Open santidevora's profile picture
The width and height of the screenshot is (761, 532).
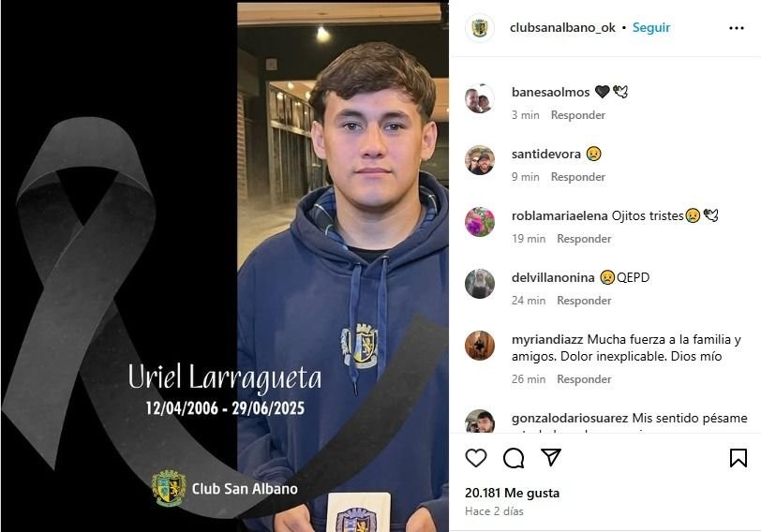point(480,160)
